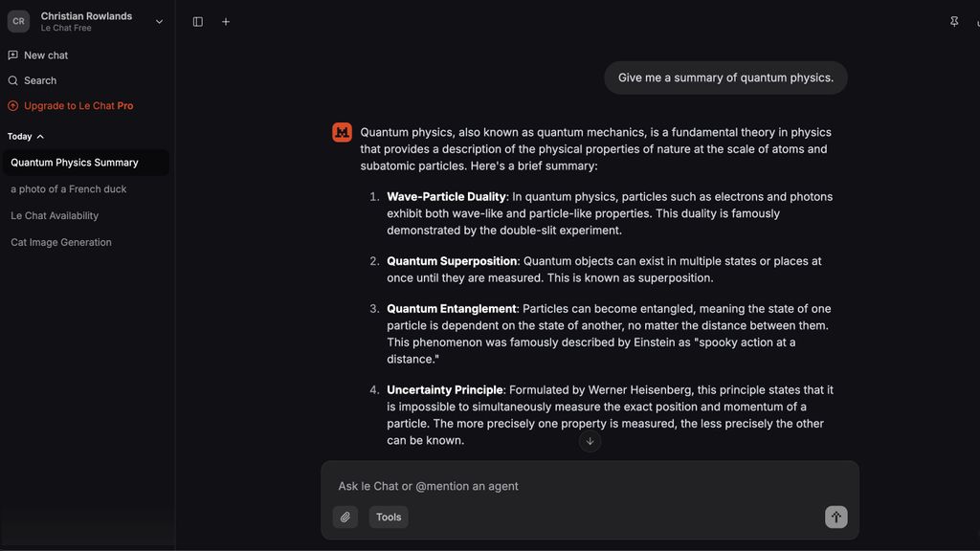Open a new chat tab with the plus icon
Viewport: 980px width, 551px height.
click(x=226, y=21)
